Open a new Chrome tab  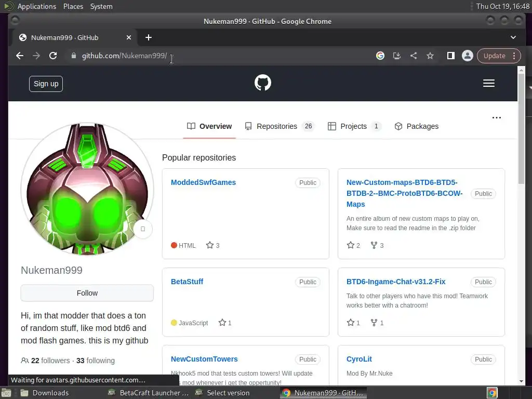pos(148,37)
